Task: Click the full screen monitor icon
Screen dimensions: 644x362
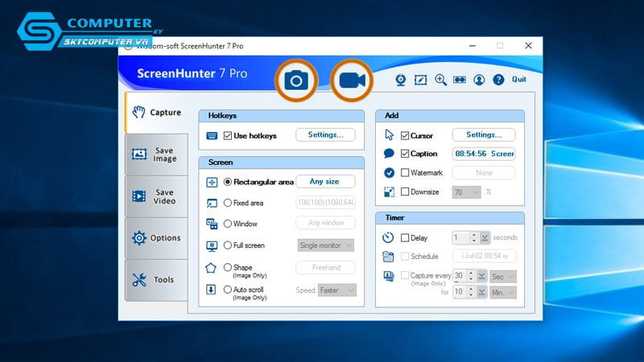Action: tap(212, 245)
